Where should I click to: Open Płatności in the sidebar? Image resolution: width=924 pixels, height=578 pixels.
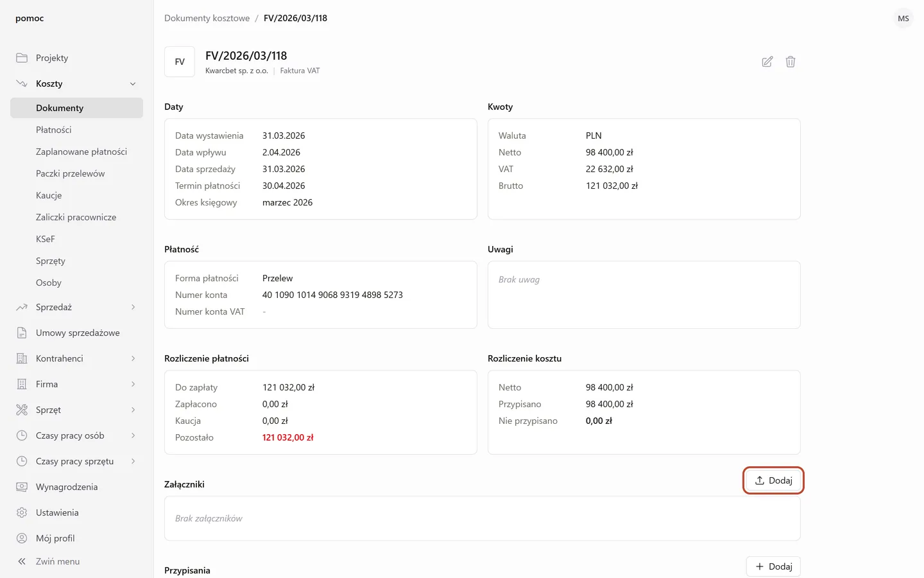pos(76,130)
